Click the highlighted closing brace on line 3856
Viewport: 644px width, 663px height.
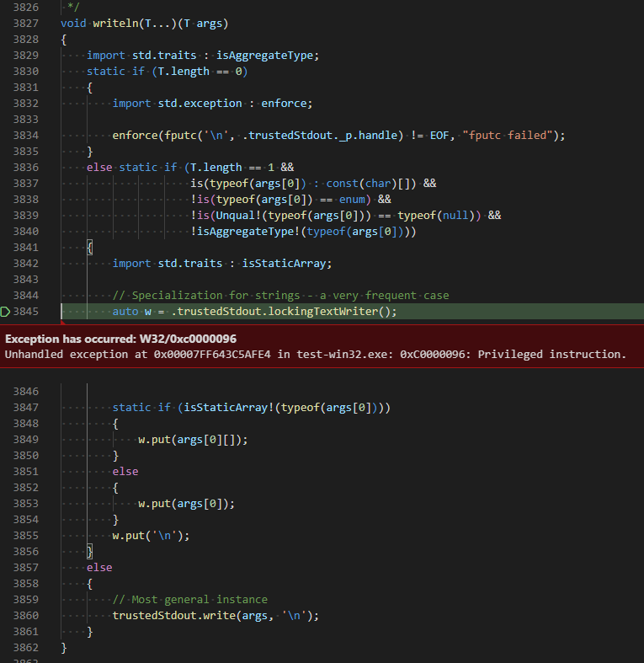point(89,551)
